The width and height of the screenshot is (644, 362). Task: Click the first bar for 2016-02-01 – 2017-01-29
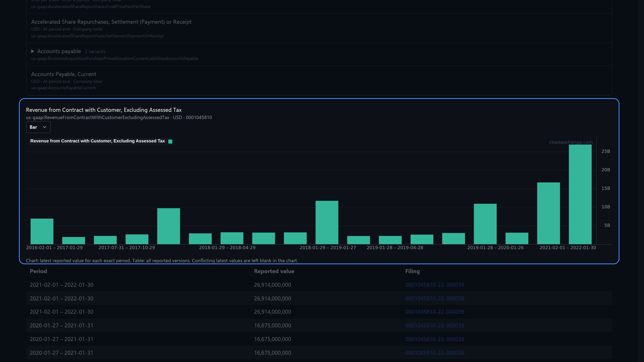coord(42,231)
